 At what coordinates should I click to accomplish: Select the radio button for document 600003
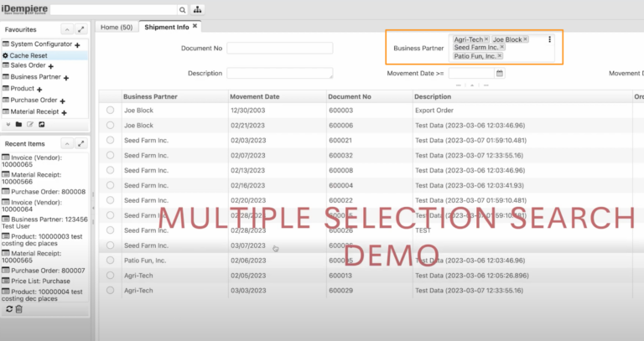[x=111, y=110]
